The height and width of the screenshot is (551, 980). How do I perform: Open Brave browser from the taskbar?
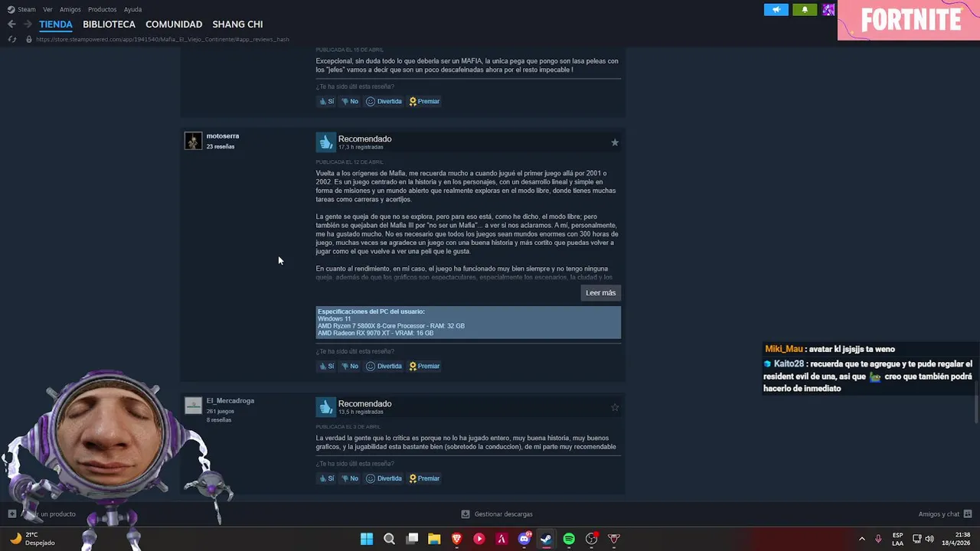pyautogui.click(x=456, y=539)
